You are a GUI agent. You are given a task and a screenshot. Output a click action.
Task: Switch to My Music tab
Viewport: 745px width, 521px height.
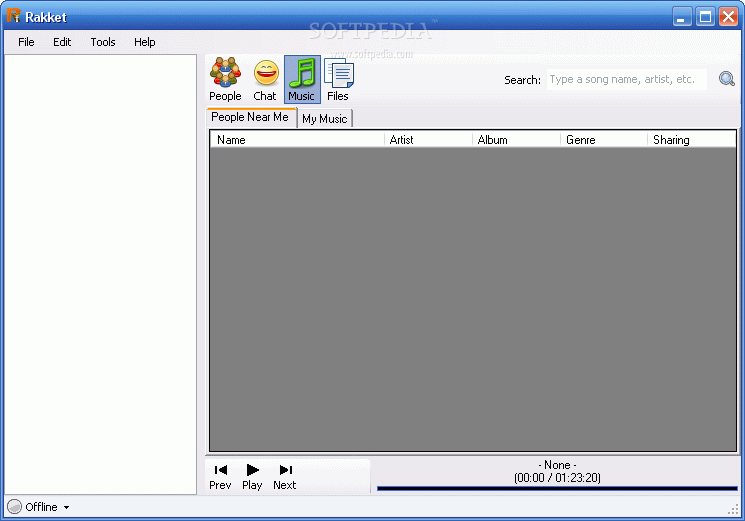[325, 119]
